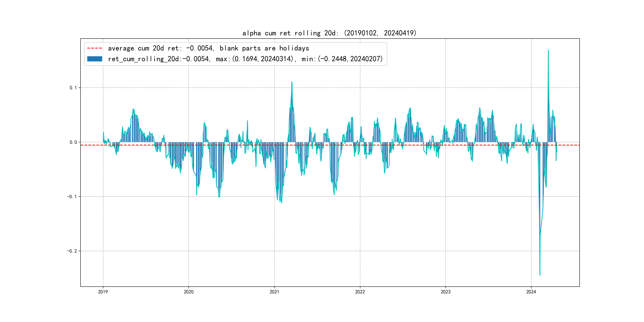The width and height of the screenshot is (644, 322).
Task: Click the 2021 x-axis tick label
Action: point(274,292)
